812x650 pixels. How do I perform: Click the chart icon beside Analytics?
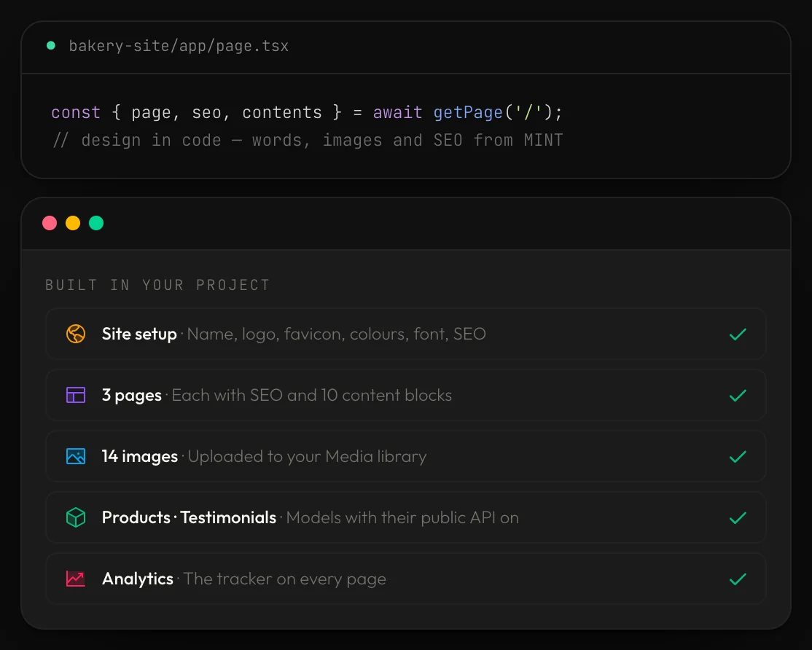click(76, 579)
